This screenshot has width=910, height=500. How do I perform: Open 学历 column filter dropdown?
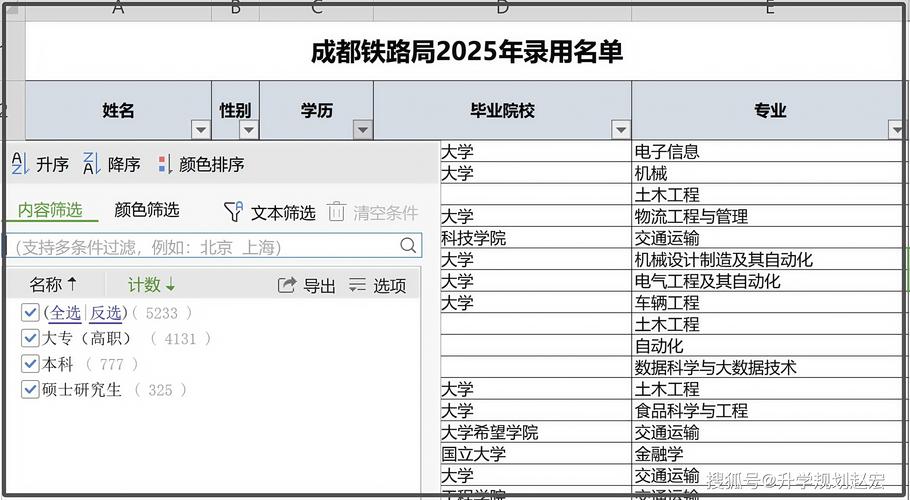[x=363, y=130]
